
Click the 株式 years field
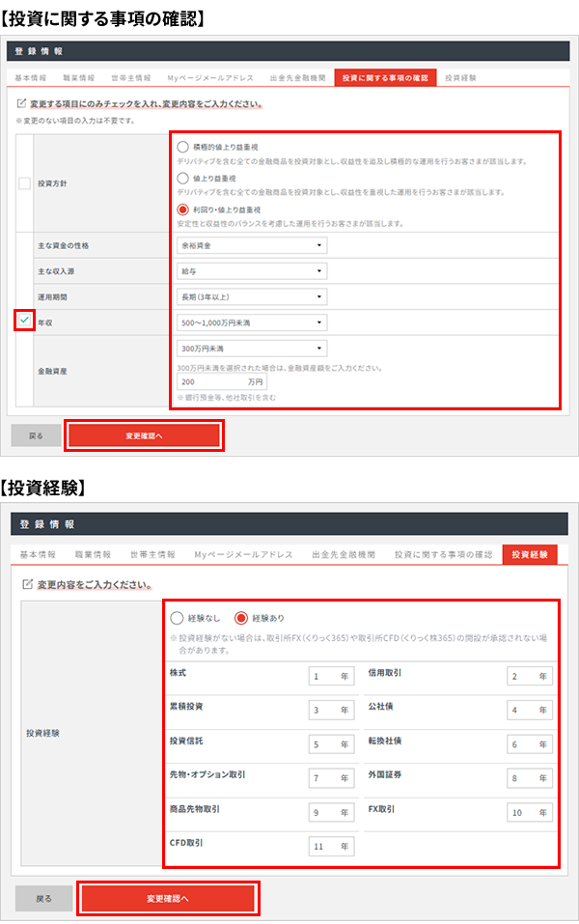(331, 676)
